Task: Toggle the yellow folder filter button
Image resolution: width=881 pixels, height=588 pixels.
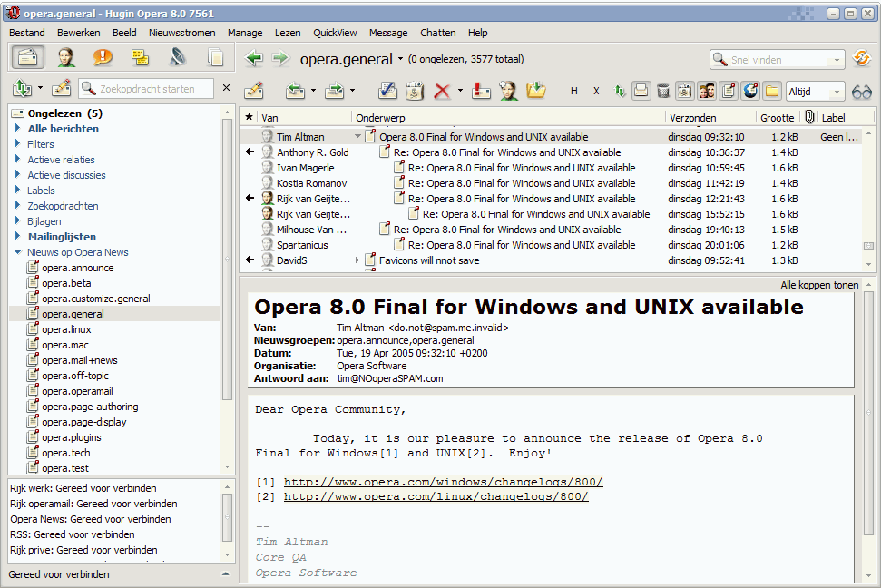Action: click(772, 91)
